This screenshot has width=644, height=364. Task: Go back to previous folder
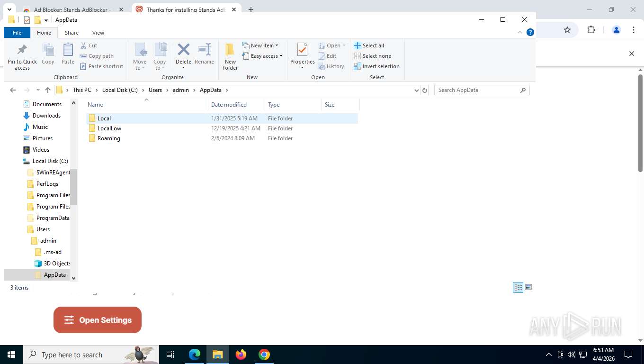(x=13, y=90)
